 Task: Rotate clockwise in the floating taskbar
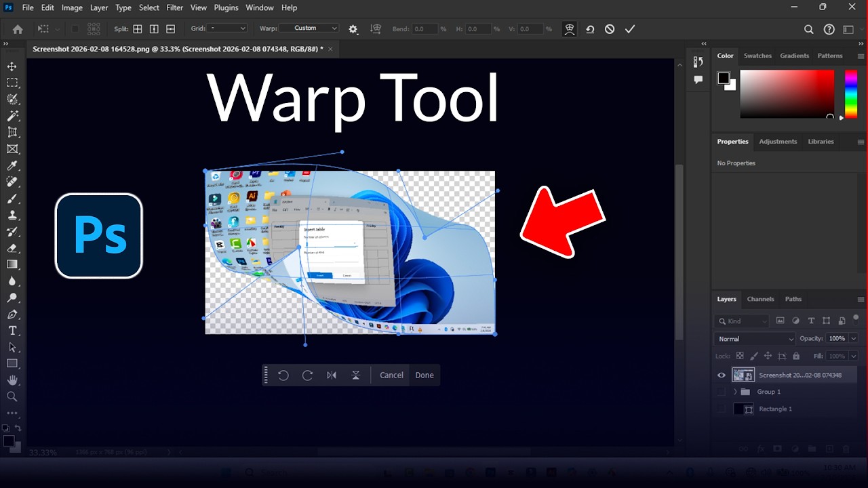[x=307, y=375]
